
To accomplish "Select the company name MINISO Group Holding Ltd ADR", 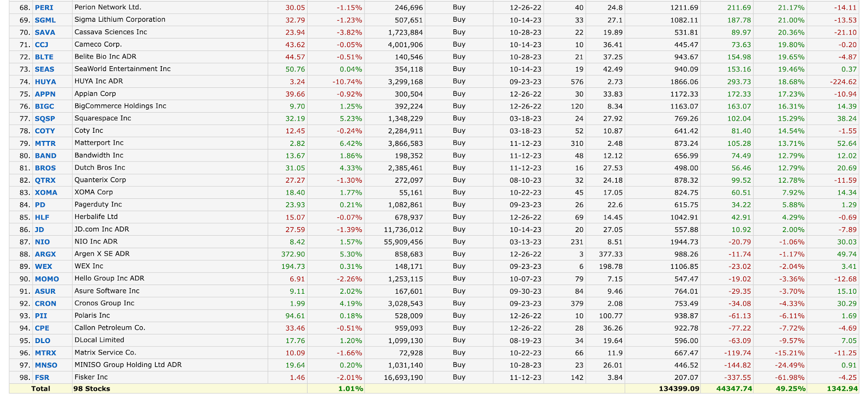I will (x=128, y=365).
